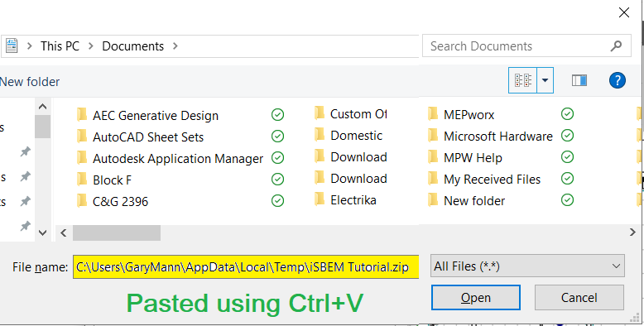Click sync status checkmark for Block F
The image size is (644, 326).
click(x=277, y=179)
